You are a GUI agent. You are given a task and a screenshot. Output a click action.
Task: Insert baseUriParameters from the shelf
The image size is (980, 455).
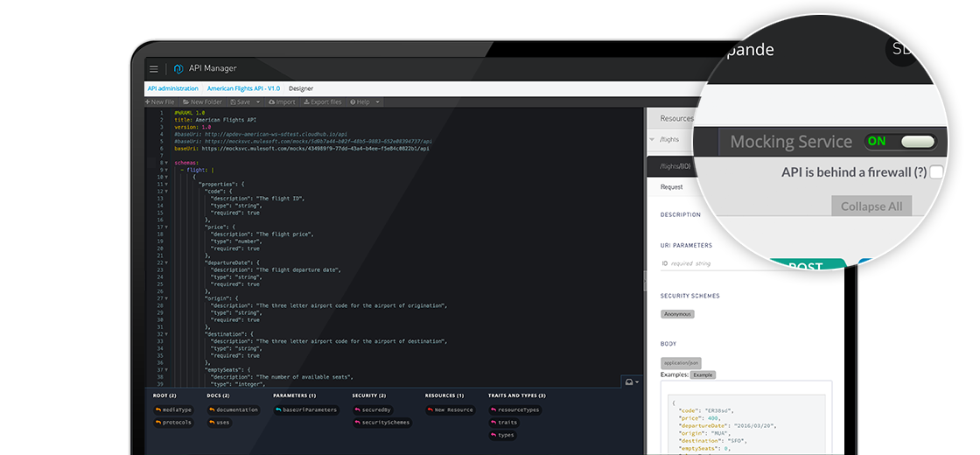click(306, 410)
